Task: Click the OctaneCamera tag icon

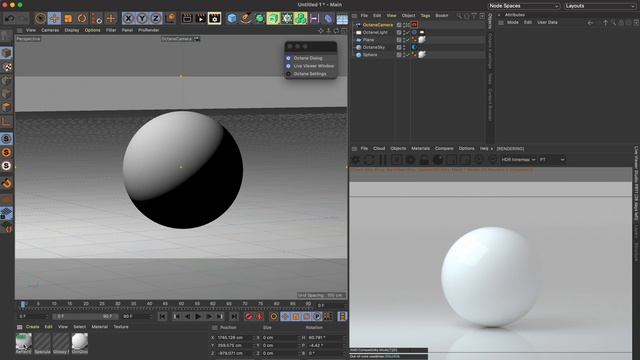Action: click(x=414, y=25)
